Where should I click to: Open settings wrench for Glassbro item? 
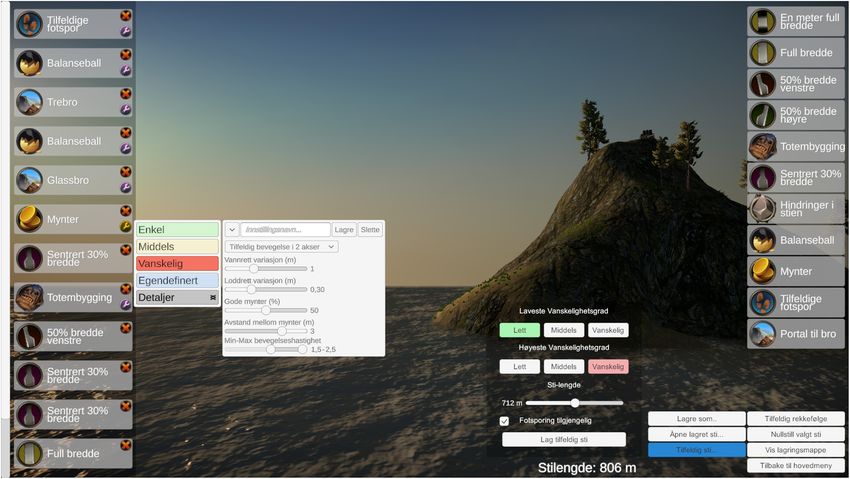[x=126, y=187]
